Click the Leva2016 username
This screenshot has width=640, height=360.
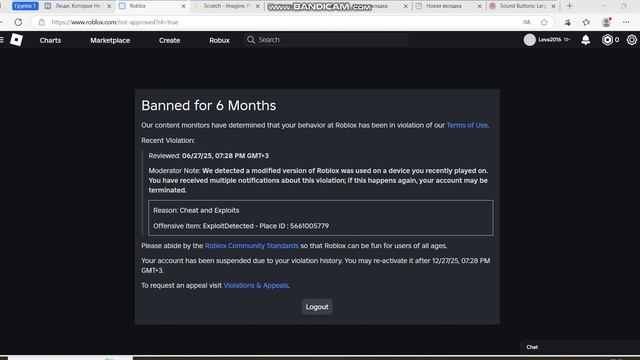(x=549, y=40)
